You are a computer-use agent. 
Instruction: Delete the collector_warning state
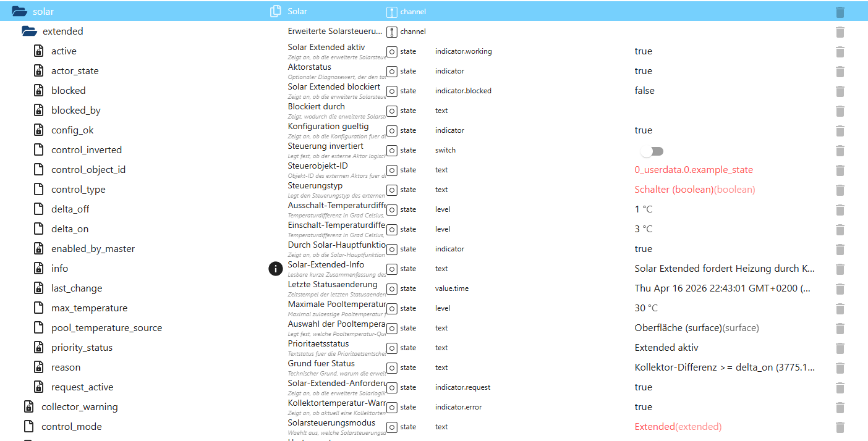pos(840,407)
